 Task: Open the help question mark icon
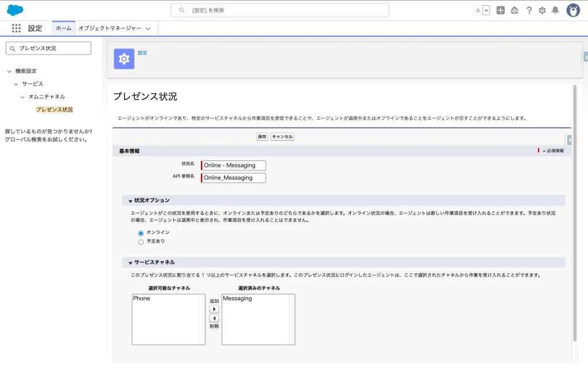tap(529, 10)
